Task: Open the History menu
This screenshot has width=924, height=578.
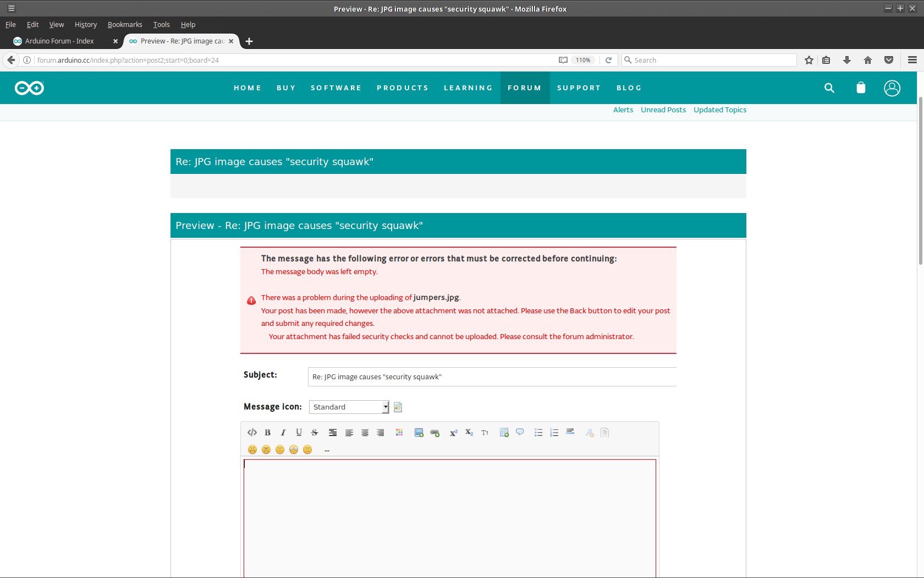Action: pyautogui.click(x=86, y=25)
